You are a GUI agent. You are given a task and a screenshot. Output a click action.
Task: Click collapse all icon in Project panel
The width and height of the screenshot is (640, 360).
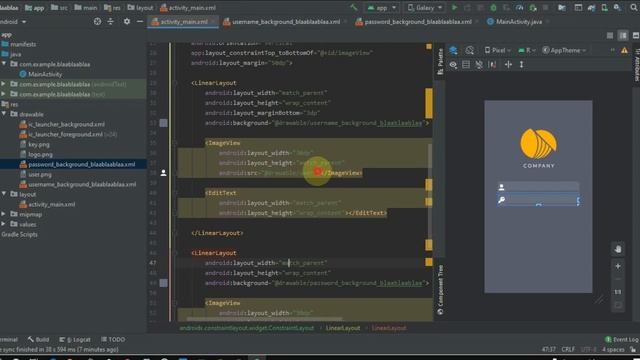click(x=110, y=21)
